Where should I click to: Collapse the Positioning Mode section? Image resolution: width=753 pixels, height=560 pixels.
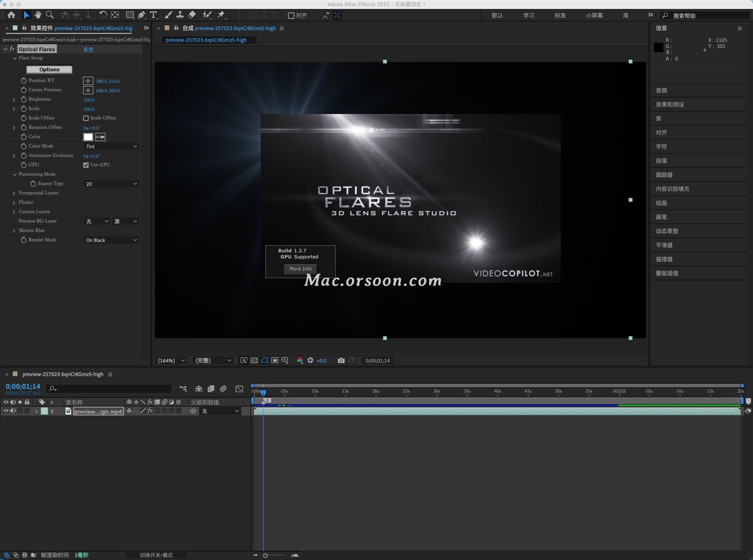[15, 174]
